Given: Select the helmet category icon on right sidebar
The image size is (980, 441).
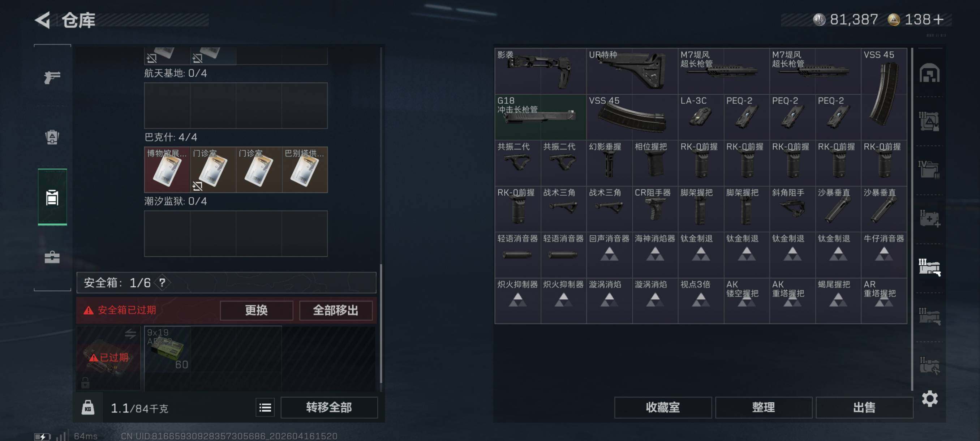Looking at the screenshot, I should point(929,73).
